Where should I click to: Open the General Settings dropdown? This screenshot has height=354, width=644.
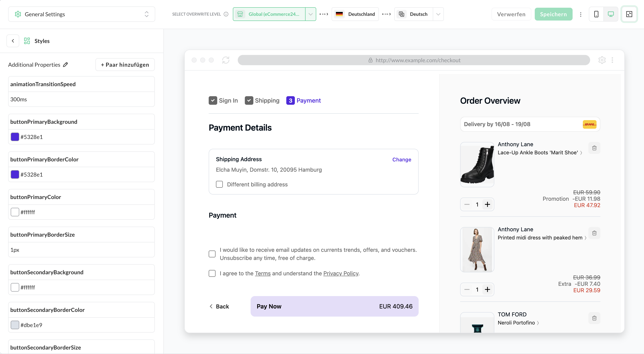tap(81, 14)
